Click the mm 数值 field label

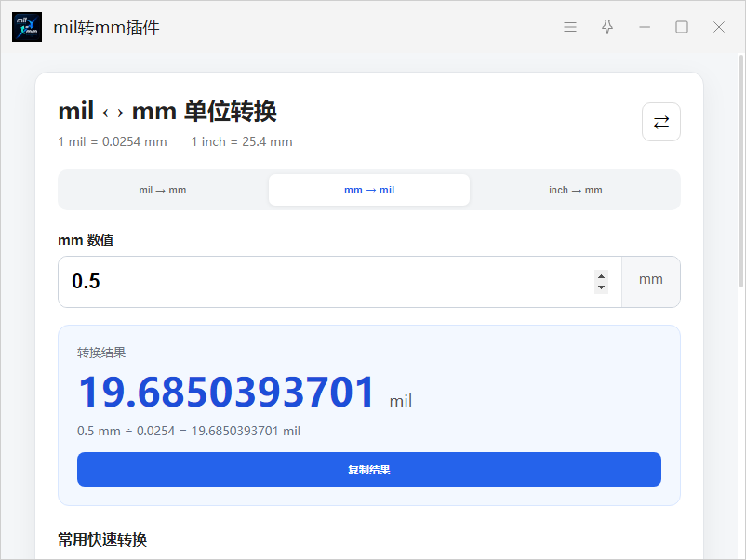click(x=86, y=240)
